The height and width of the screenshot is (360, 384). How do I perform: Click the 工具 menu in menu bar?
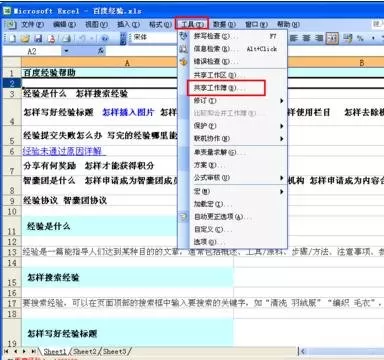tap(192, 24)
